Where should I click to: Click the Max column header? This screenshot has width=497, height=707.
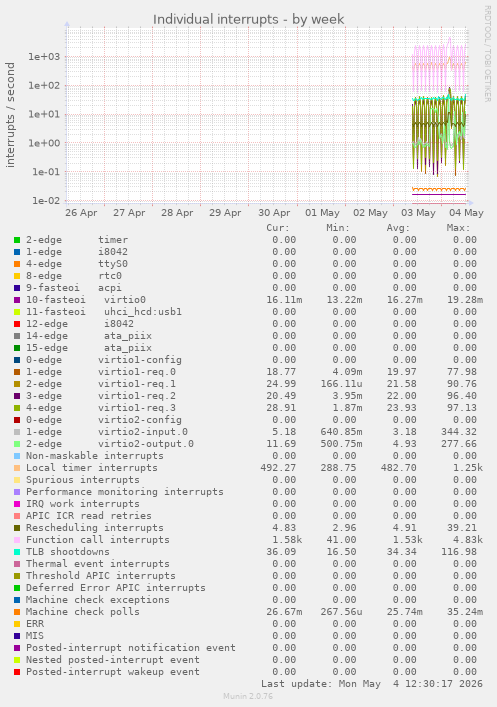pyautogui.click(x=459, y=228)
